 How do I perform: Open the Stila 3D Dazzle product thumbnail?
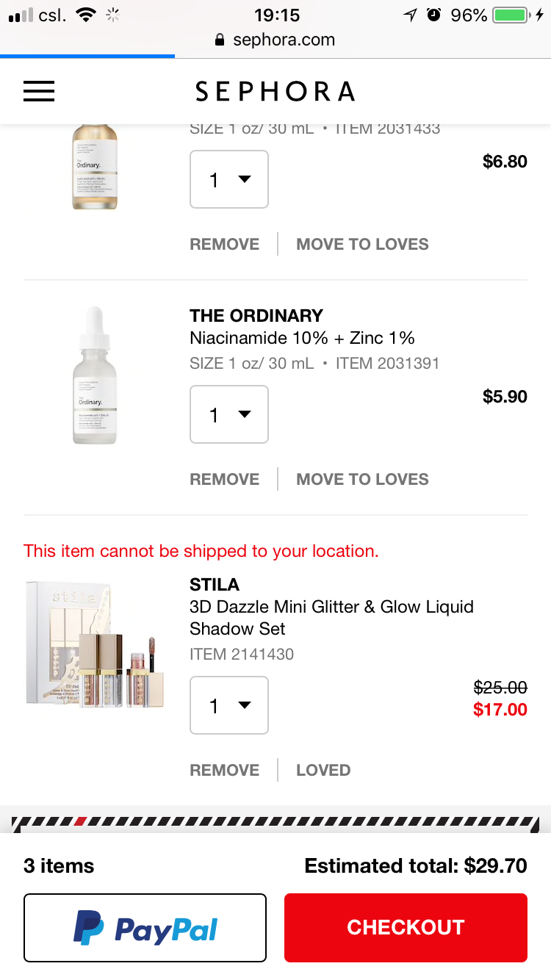[x=96, y=644]
